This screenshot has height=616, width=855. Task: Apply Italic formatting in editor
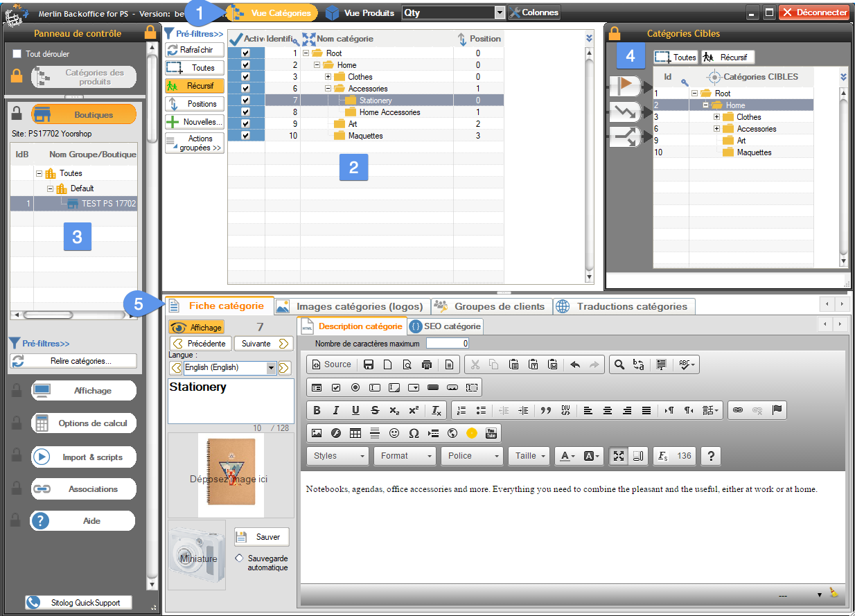click(x=336, y=410)
